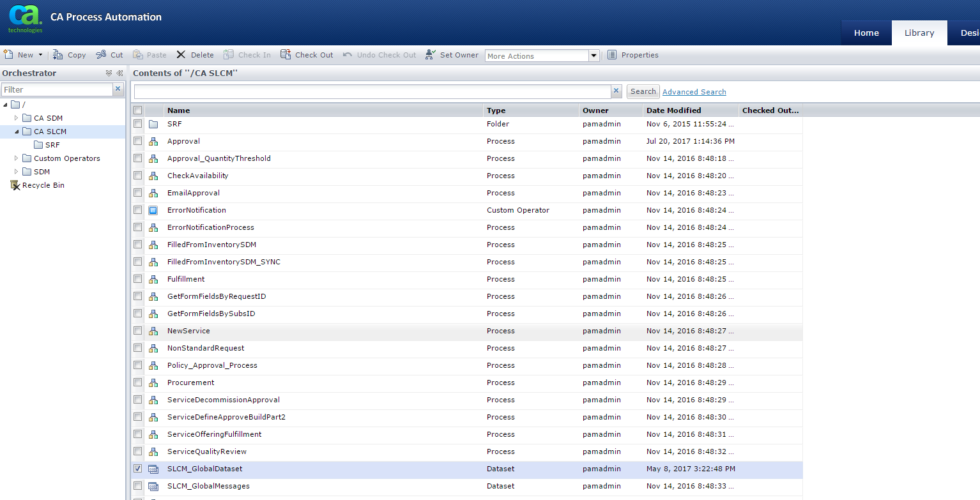Sort by the Checked Out column header
Viewport: 980px width, 500px height.
(x=770, y=110)
